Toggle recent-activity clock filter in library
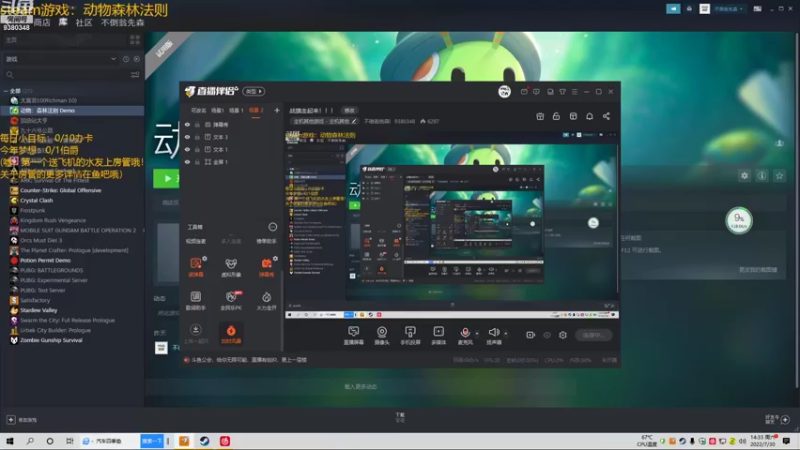 coord(126,59)
